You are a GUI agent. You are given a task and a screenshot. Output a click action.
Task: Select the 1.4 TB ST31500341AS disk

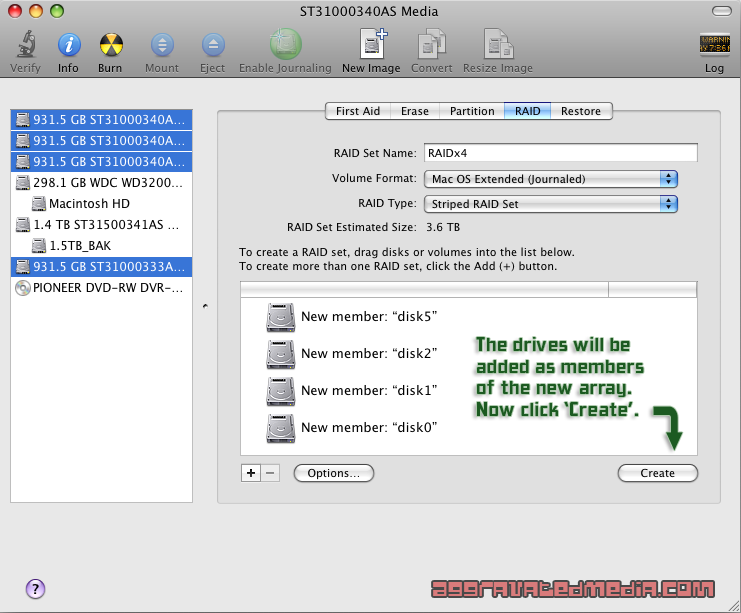tap(101, 224)
